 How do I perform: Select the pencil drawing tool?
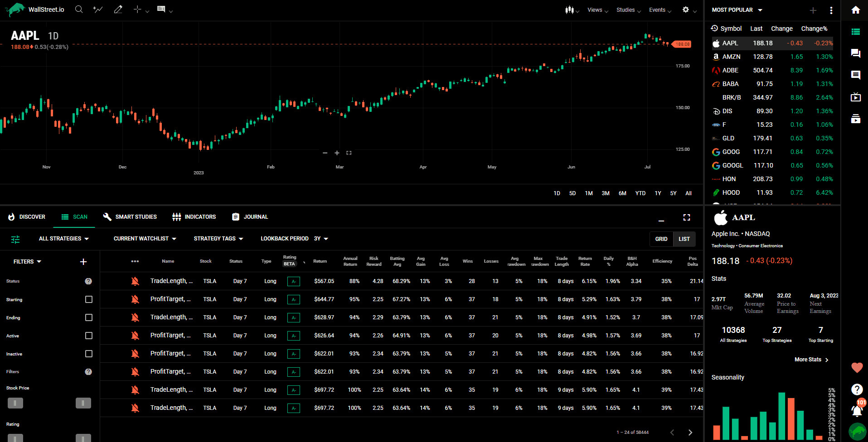[118, 10]
